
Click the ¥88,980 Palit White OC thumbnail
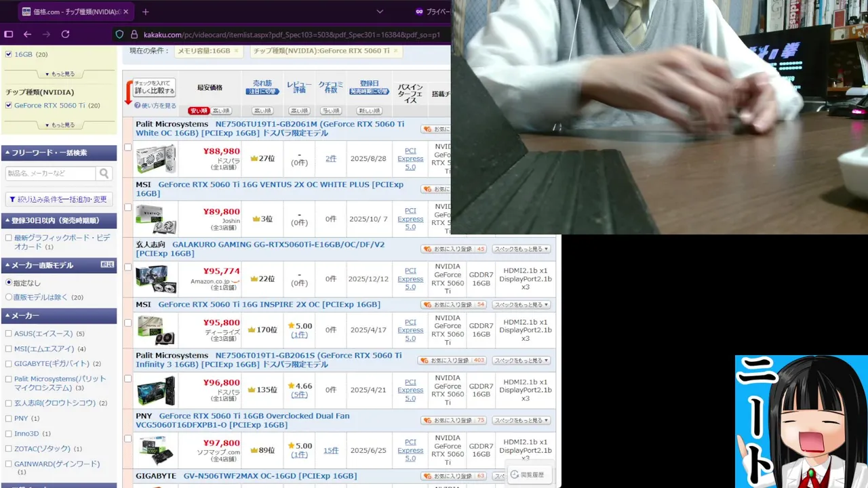(156, 159)
